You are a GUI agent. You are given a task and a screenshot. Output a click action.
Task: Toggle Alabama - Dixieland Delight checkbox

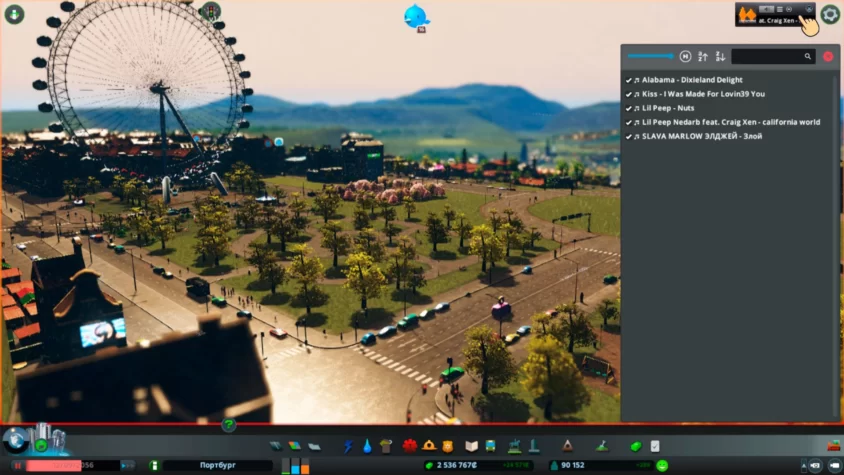click(628, 80)
